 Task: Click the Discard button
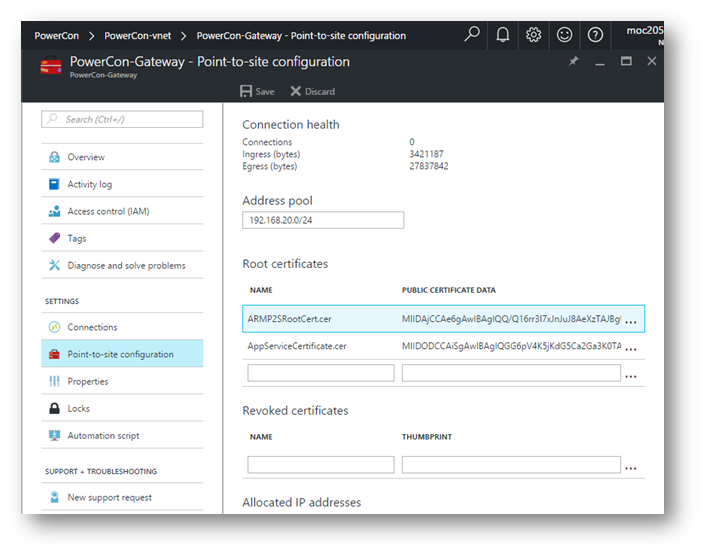coord(312,91)
